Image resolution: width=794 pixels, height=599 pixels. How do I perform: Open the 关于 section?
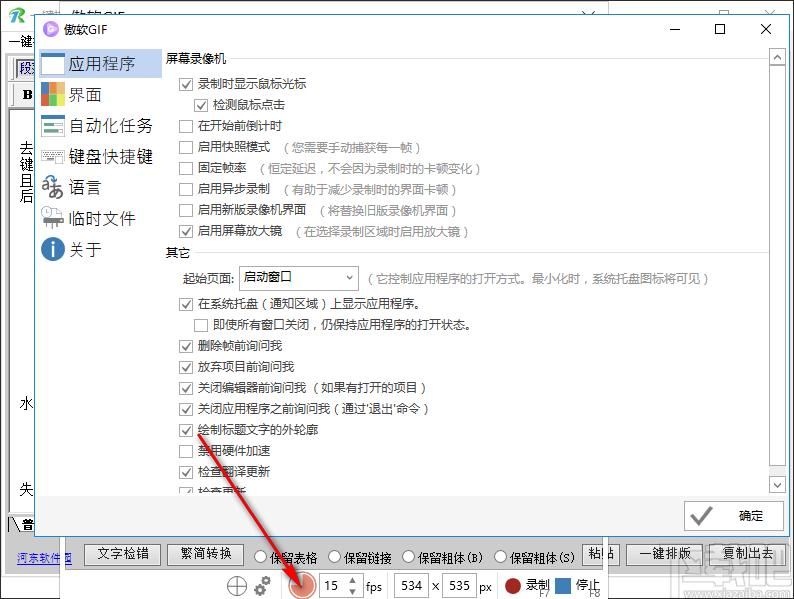[x=100, y=249]
